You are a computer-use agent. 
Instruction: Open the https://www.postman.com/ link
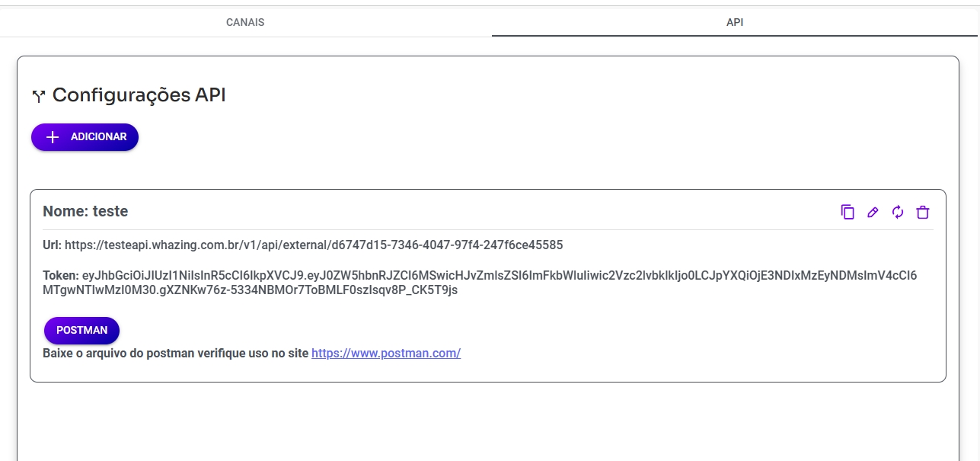tap(386, 354)
